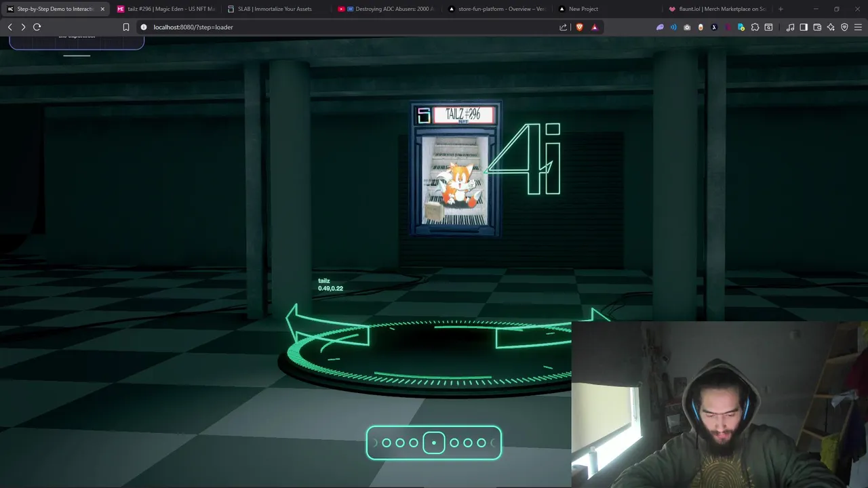Select the step dot just right of active
This screenshot has width=868, height=488.
[x=454, y=443]
